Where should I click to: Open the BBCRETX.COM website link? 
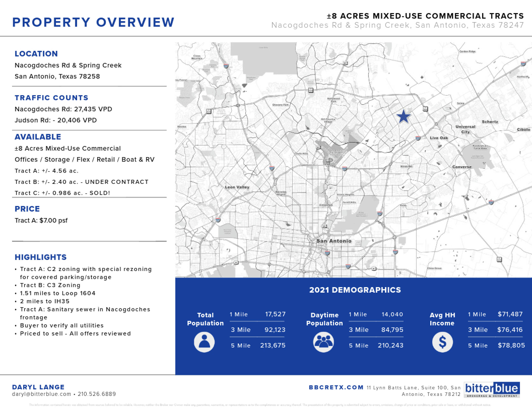click(x=336, y=387)
